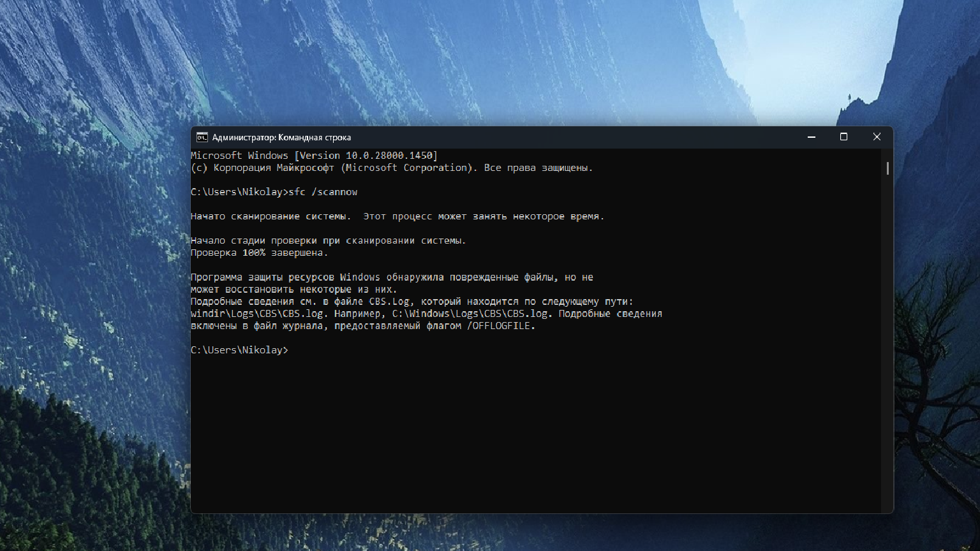Click the windir\Logs\CBS\CBS.log text
980x551 pixels.
(x=257, y=314)
